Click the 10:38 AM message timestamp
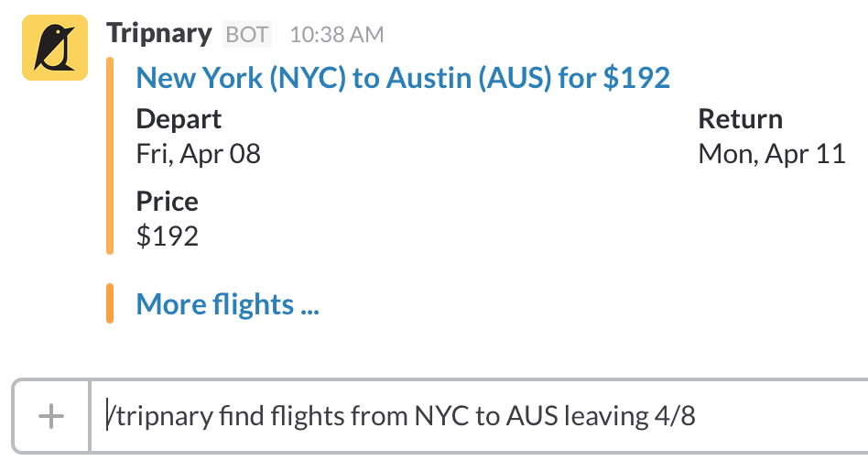 pos(336,35)
